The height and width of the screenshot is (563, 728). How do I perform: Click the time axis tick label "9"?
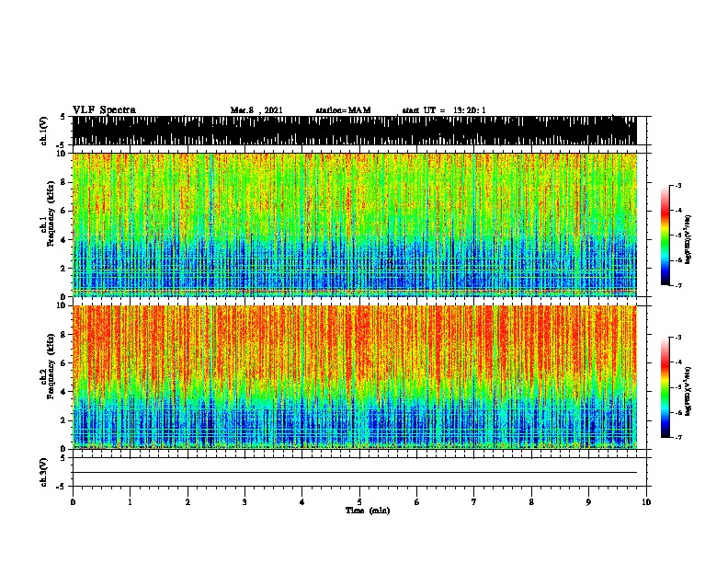pos(588,501)
